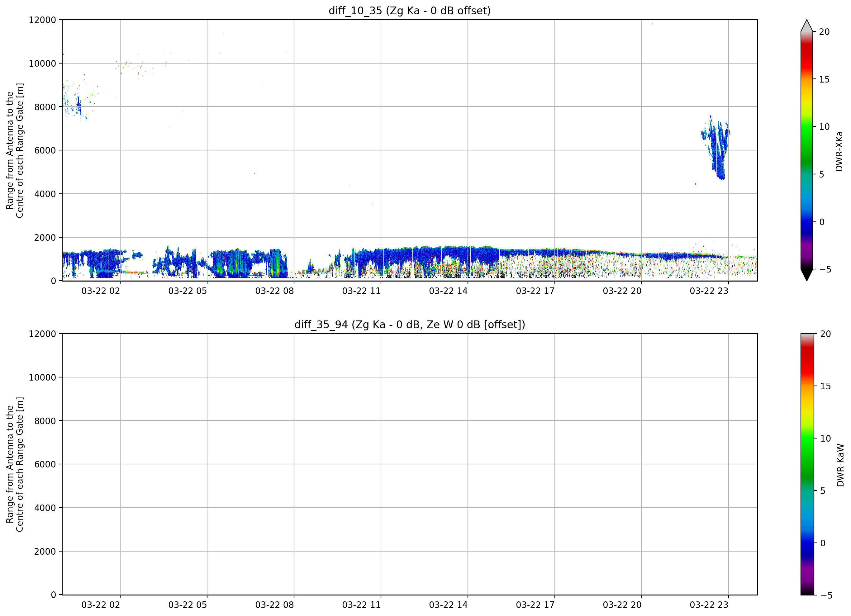Click y tick '2000' on the diff_35_94 plot
This screenshot has width=851, height=616.
point(45,552)
